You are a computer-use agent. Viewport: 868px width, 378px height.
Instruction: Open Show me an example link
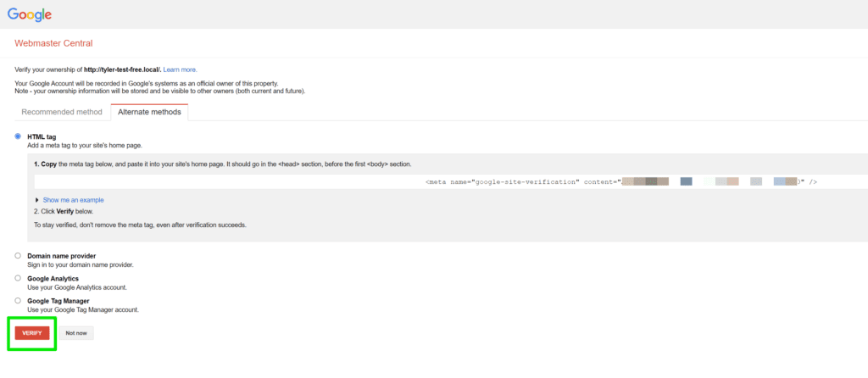click(73, 200)
